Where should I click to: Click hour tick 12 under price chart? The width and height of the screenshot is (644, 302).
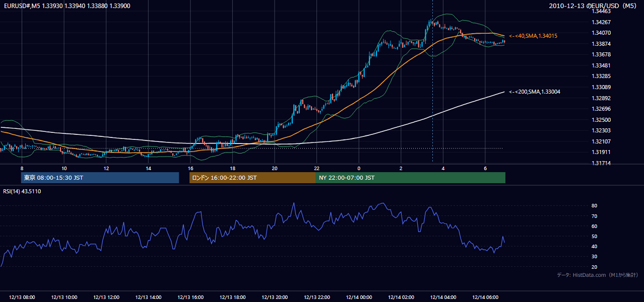point(106,168)
